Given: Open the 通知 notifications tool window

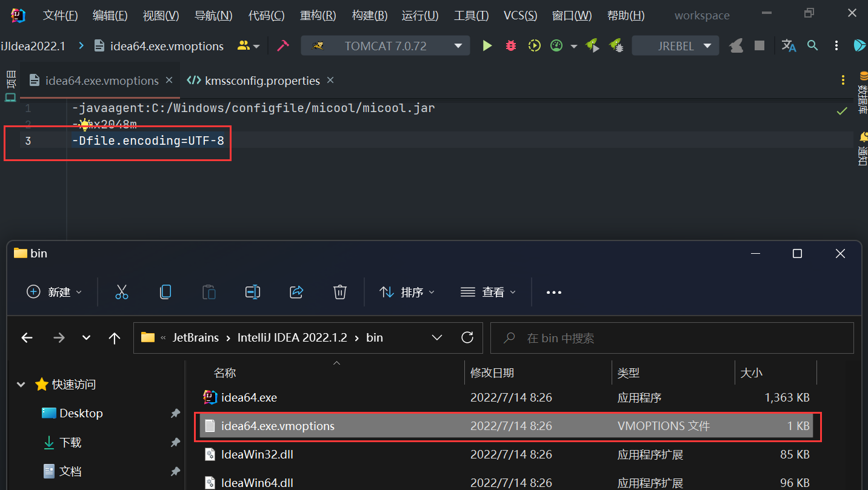Looking at the screenshot, I should [863, 148].
